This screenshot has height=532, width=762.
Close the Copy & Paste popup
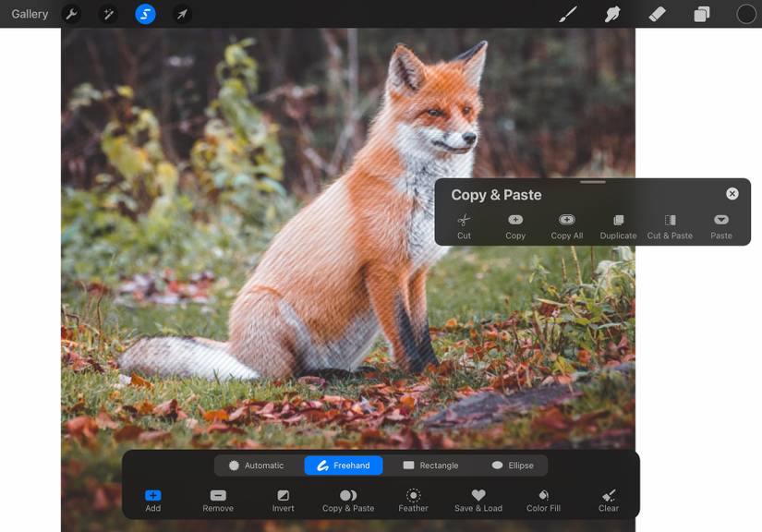pos(732,193)
